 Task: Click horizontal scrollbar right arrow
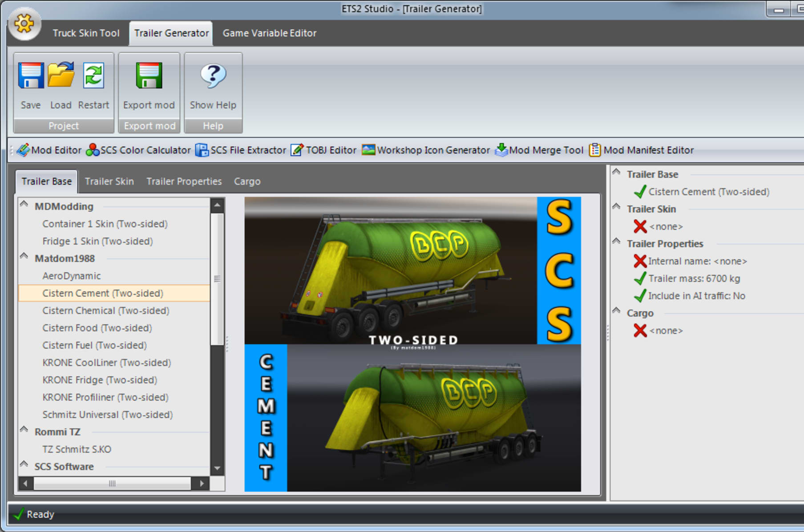tap(202, 483)
